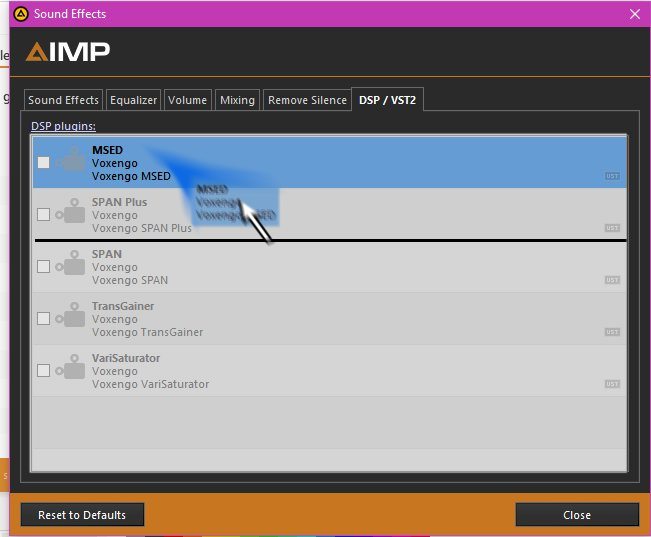651x537 pixels.
Task: Select the 'Voxengo MSED' description text
Action: (x=131, y=176)
